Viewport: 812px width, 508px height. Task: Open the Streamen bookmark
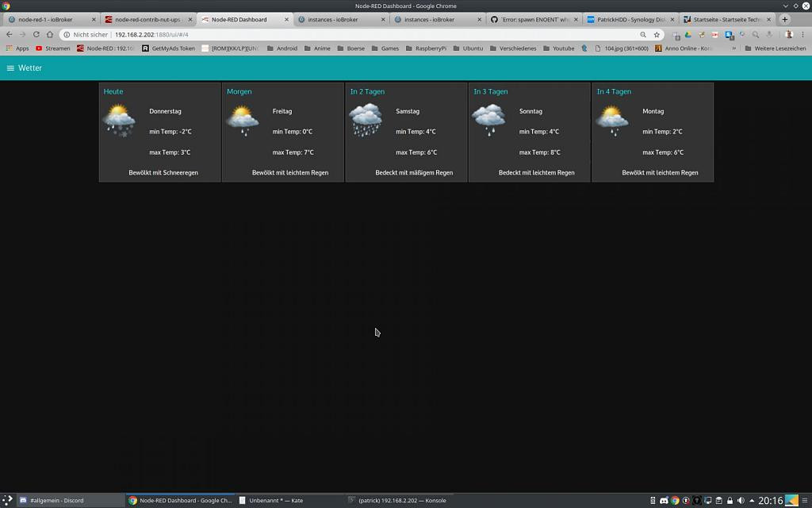coord(52,48)
